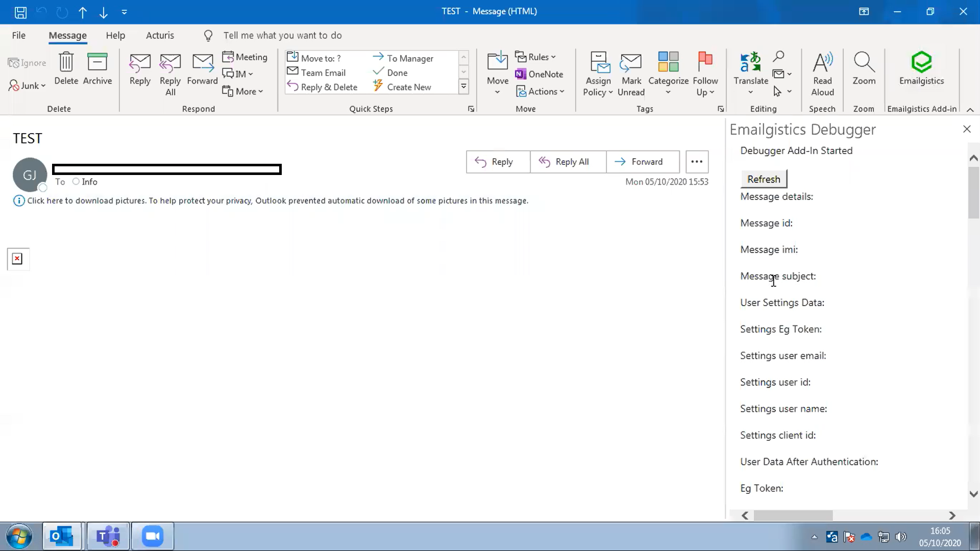The image size is (980, 551).
Task: Archive the message
Action: (97, 68)
